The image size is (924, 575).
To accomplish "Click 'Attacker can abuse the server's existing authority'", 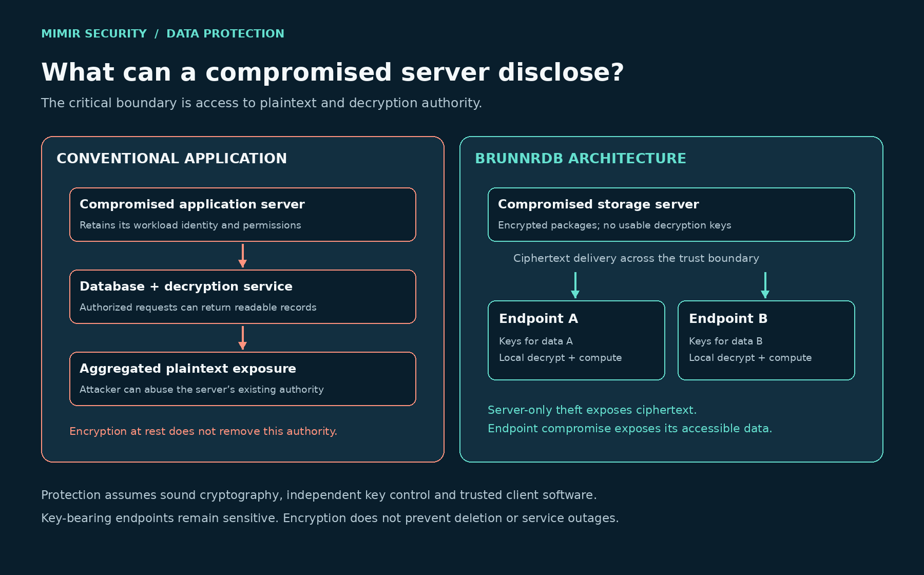I will pyautogui.click(x=202, y=390).
